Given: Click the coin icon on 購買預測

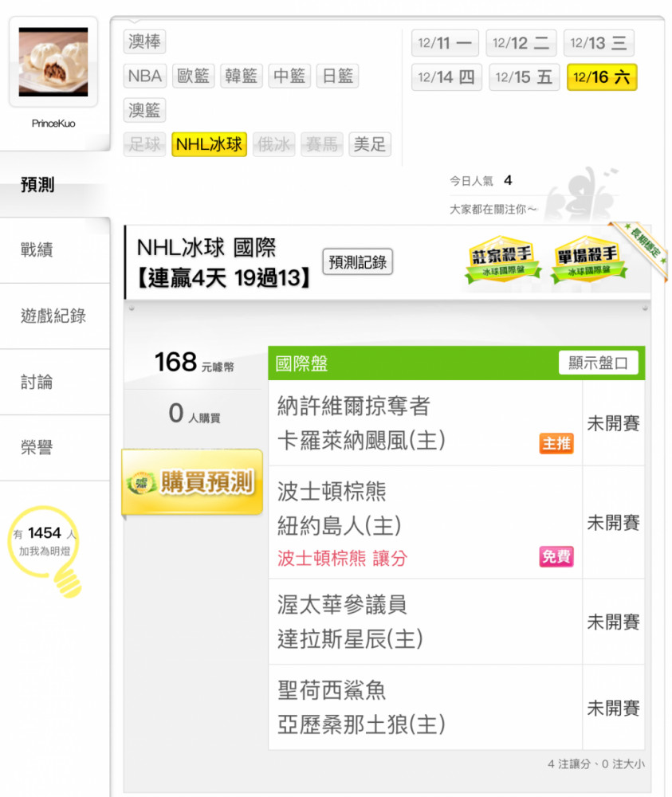Looking at the screenshot, I should (141, 482).
